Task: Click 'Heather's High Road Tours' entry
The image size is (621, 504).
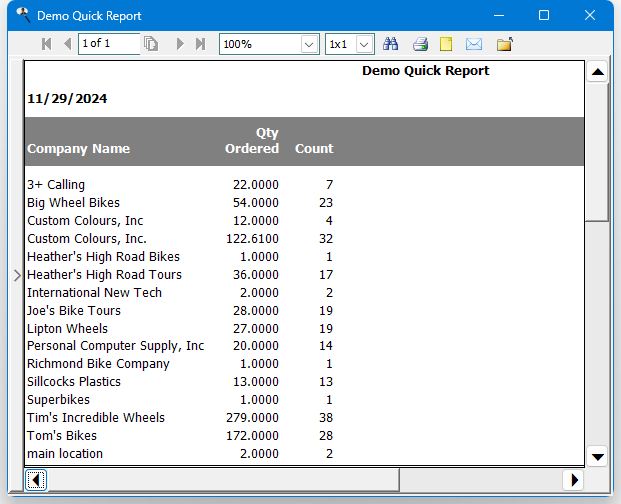Action: 104,275
